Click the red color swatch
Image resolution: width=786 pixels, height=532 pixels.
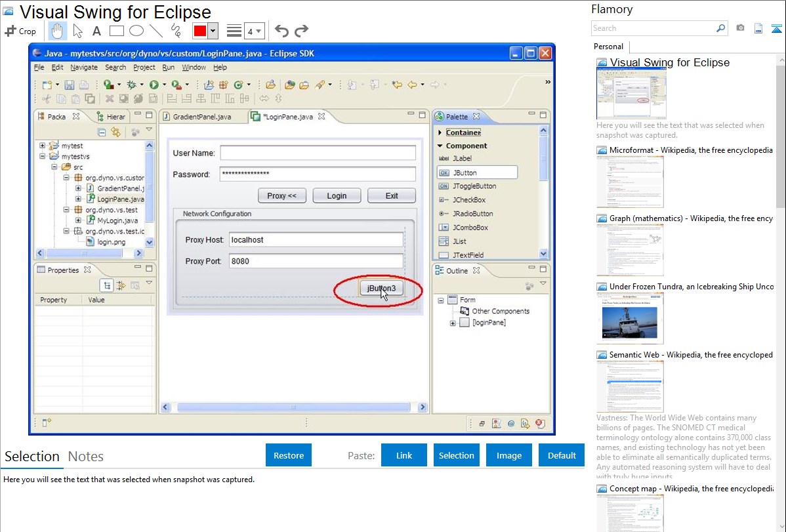[x=200, y=31]
